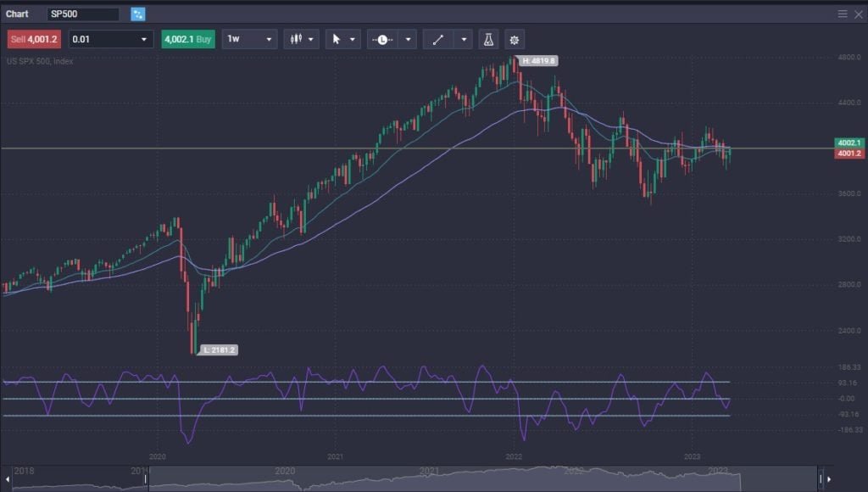Click the Chart tab label
868x492 pixels.
[x=16, y=14]
